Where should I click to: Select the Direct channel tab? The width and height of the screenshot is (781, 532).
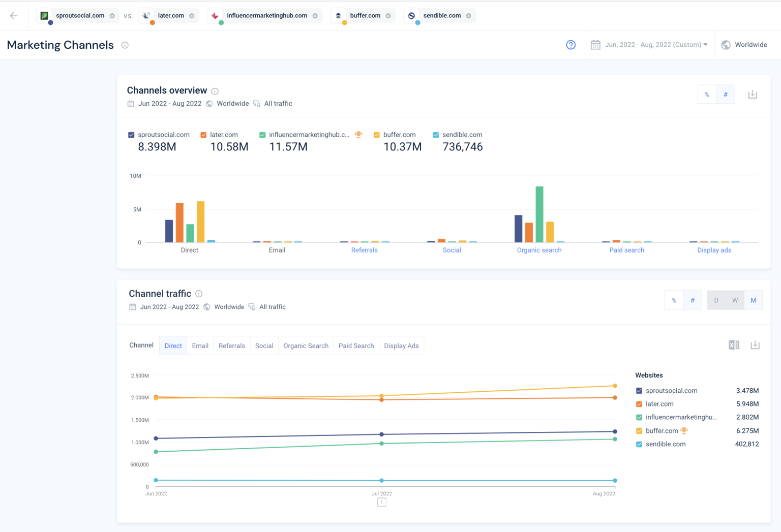[173, 346]
